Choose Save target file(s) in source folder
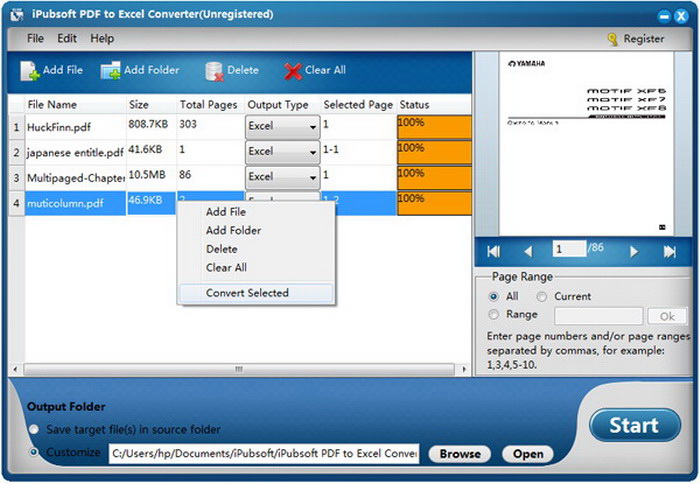Image resolution: width=700 pixels, height=484 pixels. coord(34,430)
